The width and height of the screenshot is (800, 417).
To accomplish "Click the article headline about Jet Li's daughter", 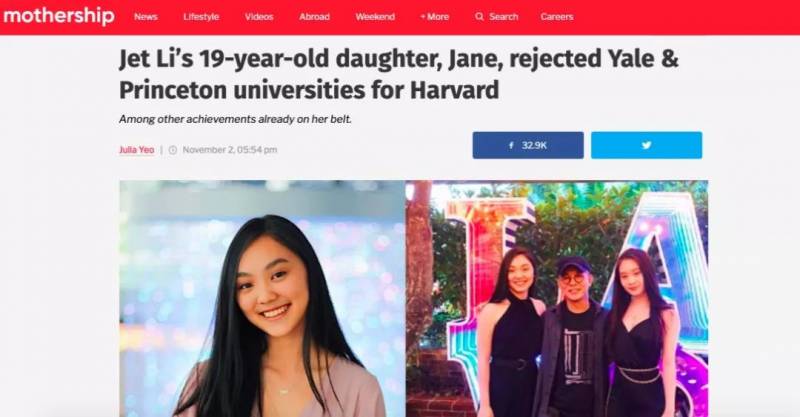I will point(398,75).
